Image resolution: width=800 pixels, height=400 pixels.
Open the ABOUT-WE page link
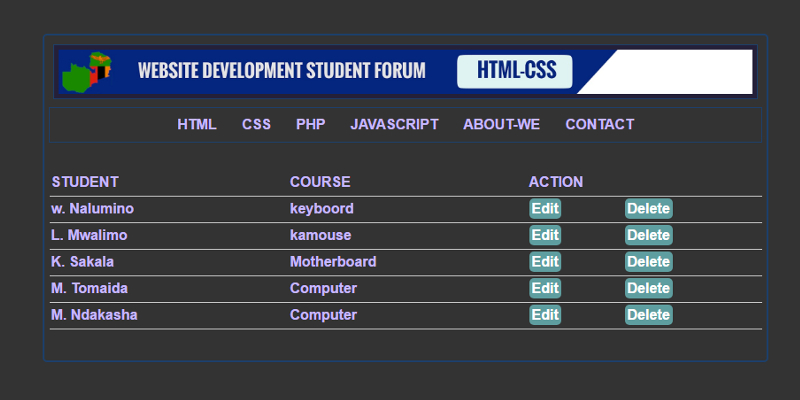[x=501, y=124]
